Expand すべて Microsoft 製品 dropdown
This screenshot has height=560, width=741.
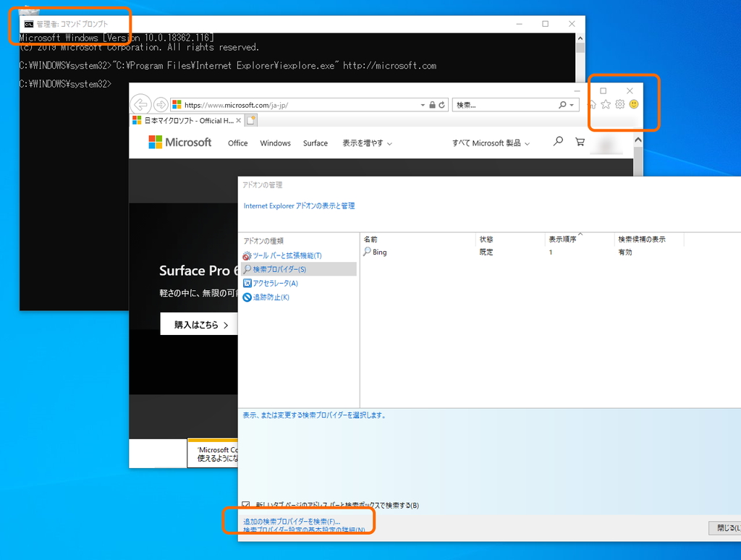tap(491, 143)
